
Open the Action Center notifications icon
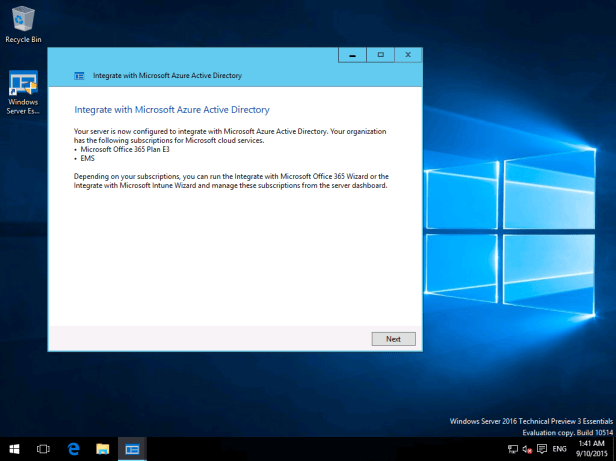point(540,449)
